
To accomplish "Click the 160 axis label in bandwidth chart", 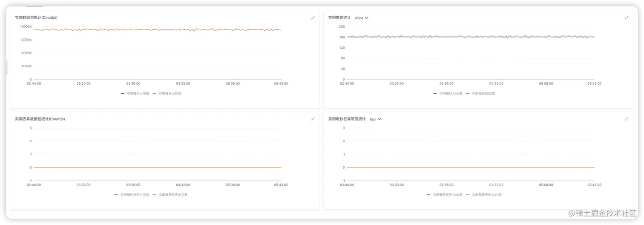I will (342, 37).
